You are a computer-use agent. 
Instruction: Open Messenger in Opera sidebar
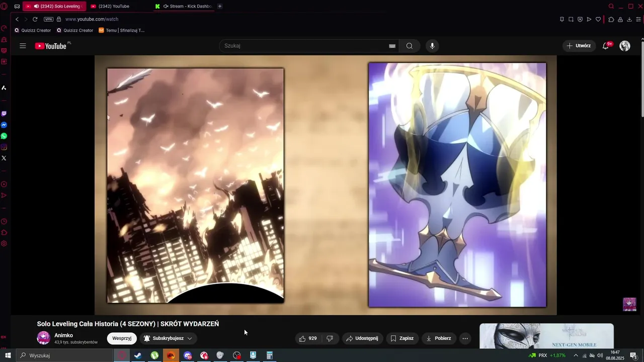(x=4, y=125)
